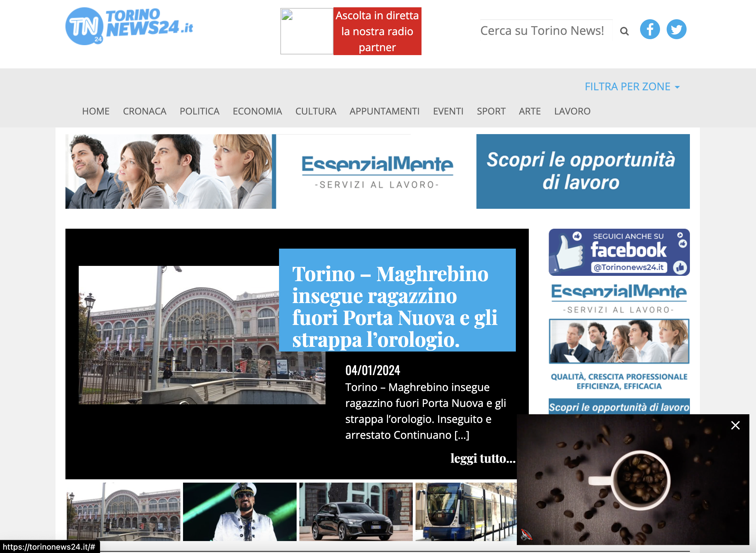Viewport: 756px width, 553px height.
Task: Open the Seguici anche su Facebook banner
Action: click(619, 252)
